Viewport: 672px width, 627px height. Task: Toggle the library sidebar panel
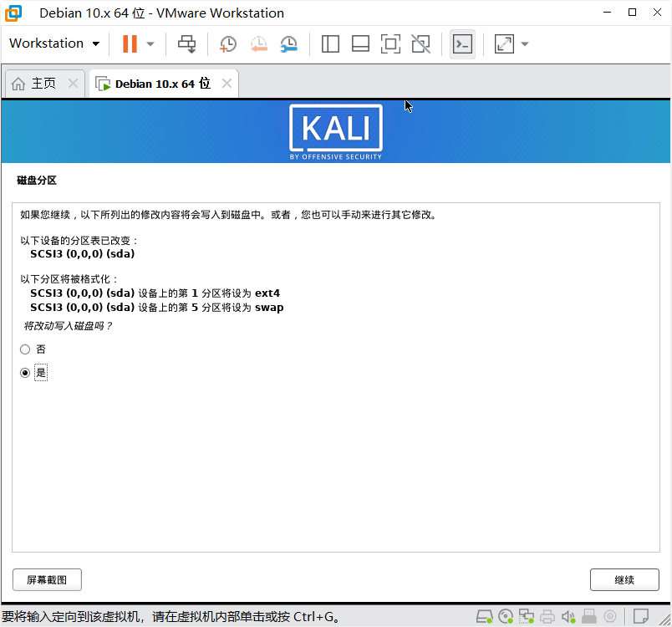(x=330, y=43)
